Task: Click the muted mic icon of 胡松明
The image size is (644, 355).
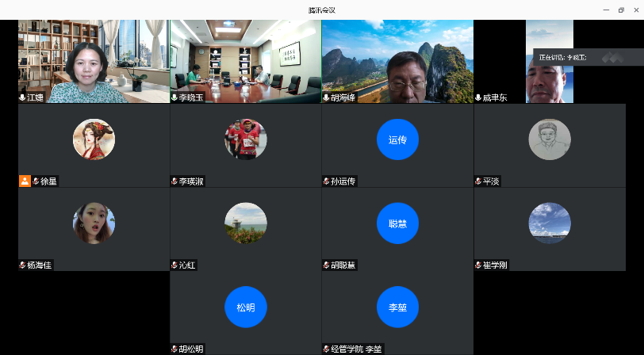Action: (174, 349)
